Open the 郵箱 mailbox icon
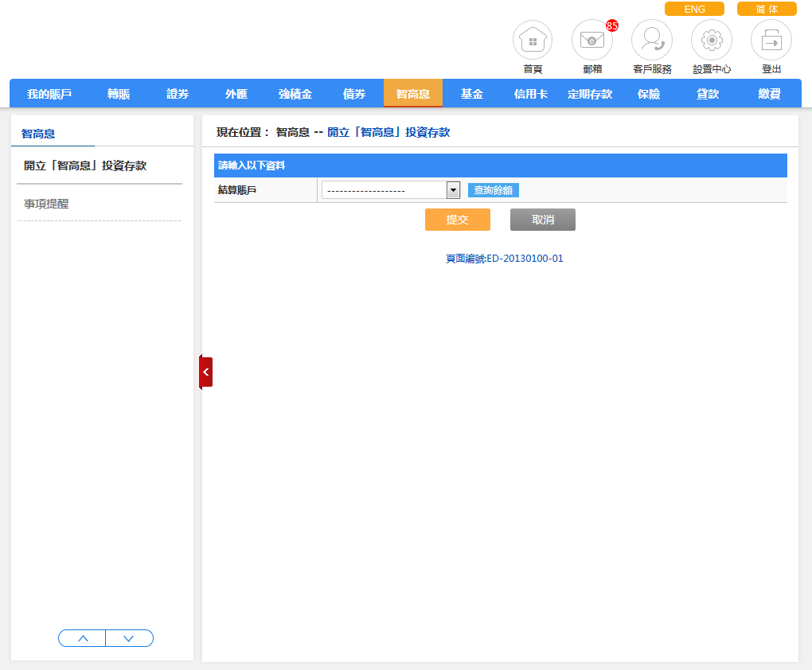This screenshot has width=812, height=670. [591, 41]
